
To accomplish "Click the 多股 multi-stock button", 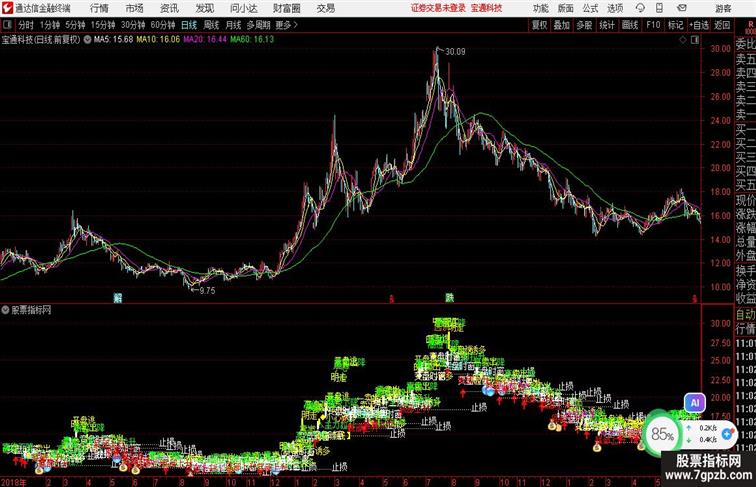I will (x=584, y=25).
